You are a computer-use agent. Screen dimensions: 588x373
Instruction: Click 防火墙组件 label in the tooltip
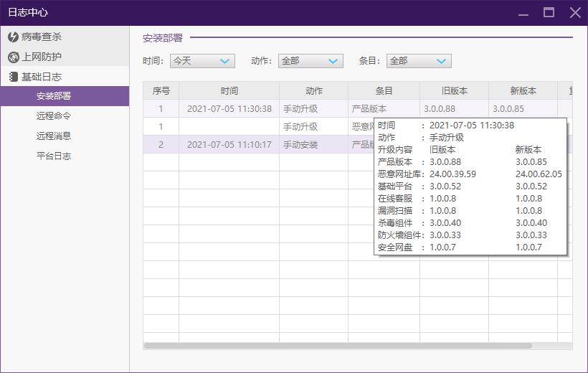[399, 235]
